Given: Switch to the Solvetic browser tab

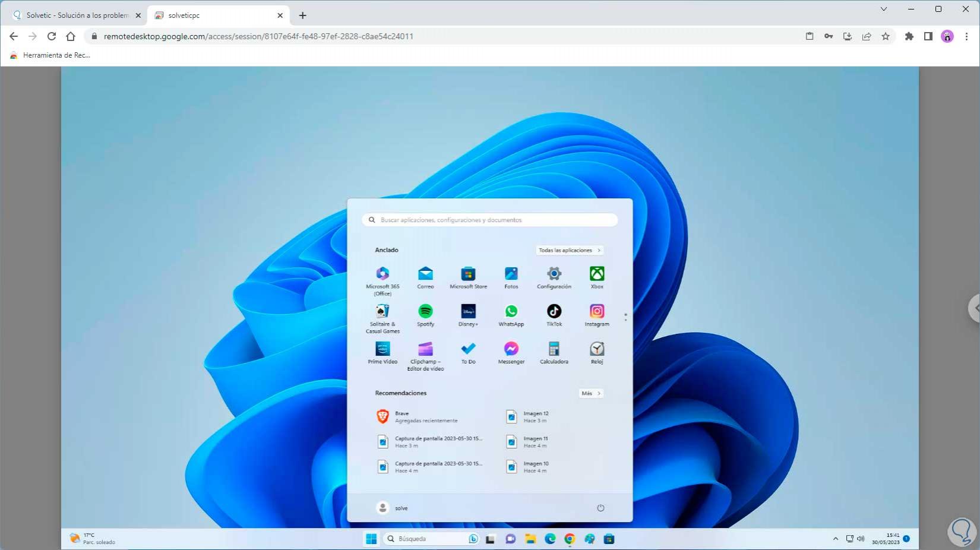Looking at the screenshot, I should tap(77, 15).
